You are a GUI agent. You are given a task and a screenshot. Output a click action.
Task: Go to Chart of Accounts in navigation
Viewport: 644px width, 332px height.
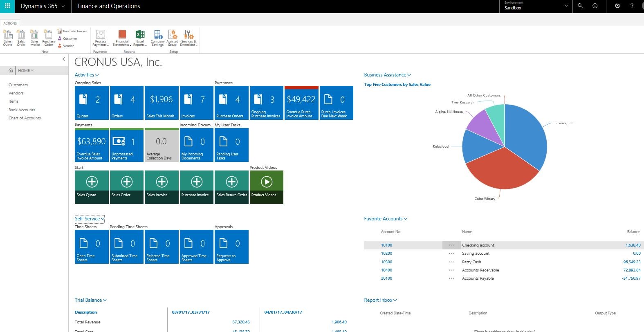tap(25, 118)
